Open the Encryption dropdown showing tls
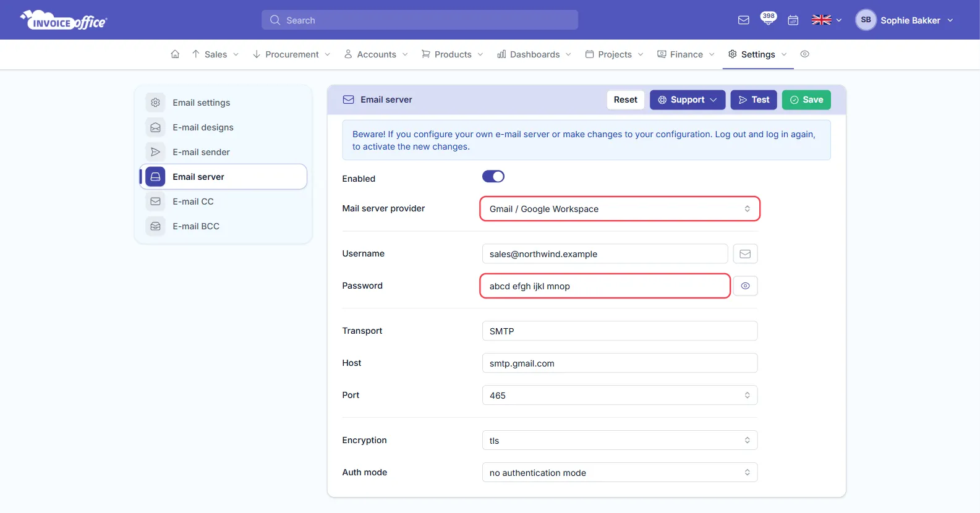 620,441
